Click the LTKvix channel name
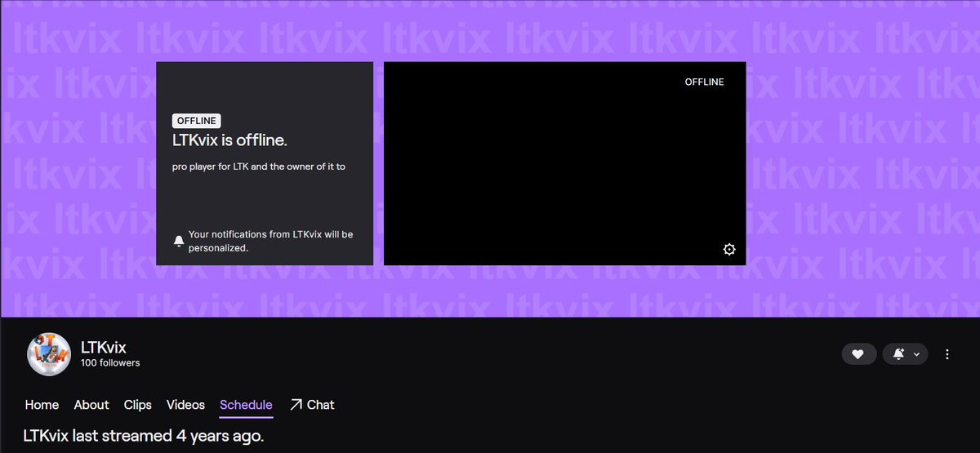 [104, 348]
